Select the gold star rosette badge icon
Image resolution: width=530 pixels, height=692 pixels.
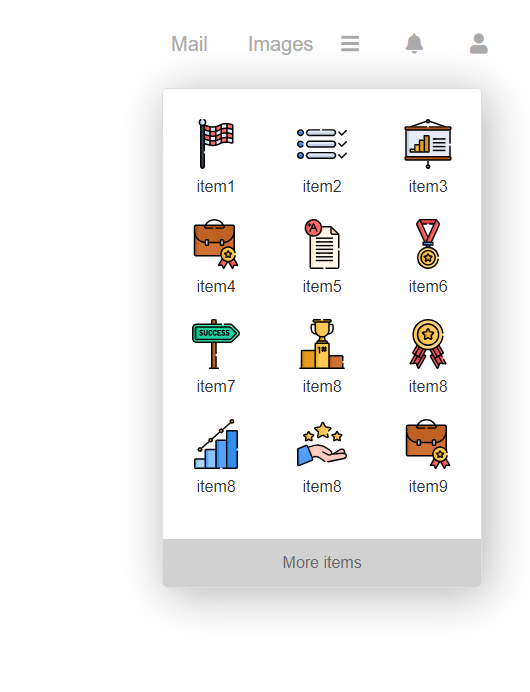click(x=428, y=344)
